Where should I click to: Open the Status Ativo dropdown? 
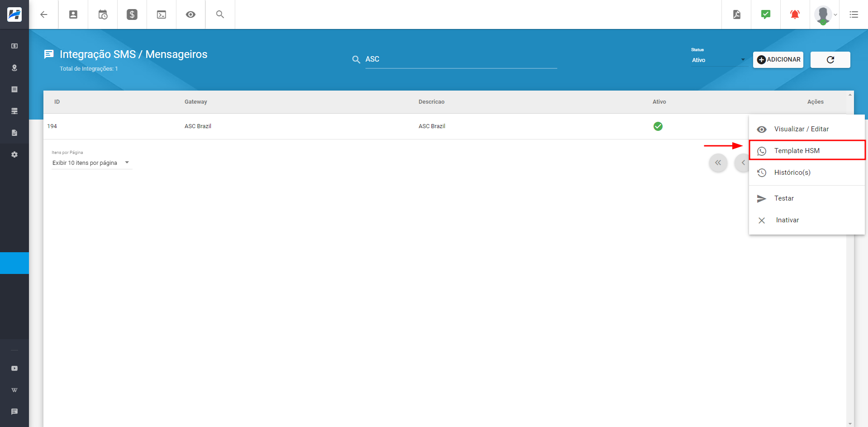click(x=718, y=60)
